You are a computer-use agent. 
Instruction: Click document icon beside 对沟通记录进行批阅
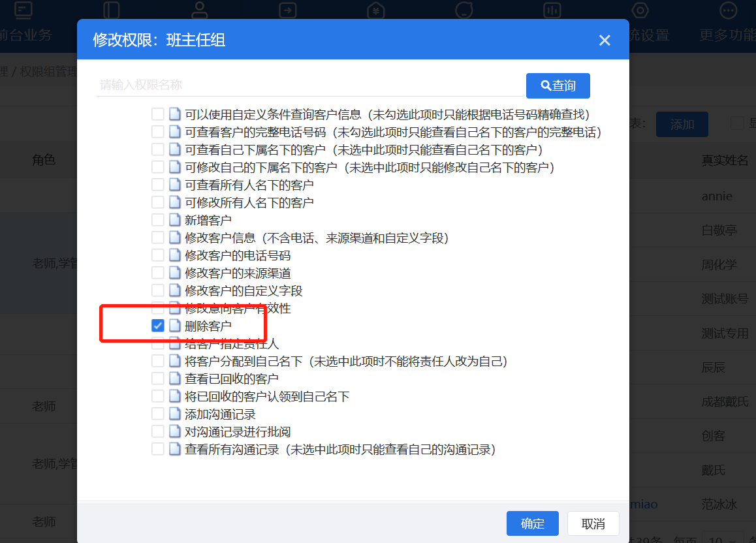point(175,431)
